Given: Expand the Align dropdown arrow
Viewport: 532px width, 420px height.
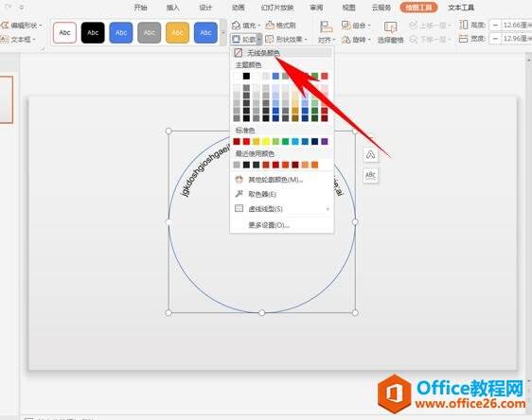Looking at the screenshot, I should pos(334,40).
